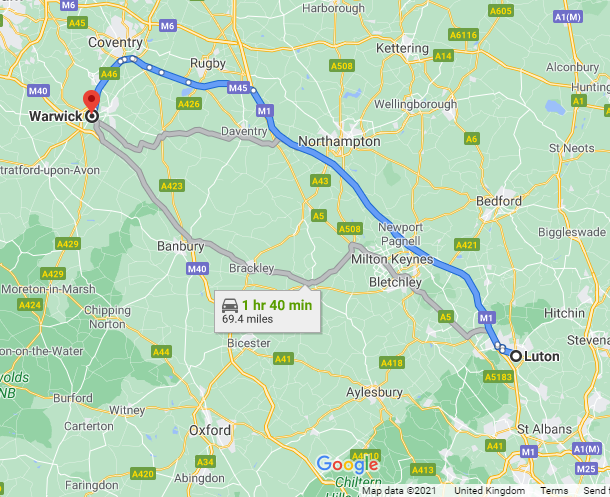This screenshot has width=610, height=497.
Task: Open the Terms link
Action: point(554,490)
